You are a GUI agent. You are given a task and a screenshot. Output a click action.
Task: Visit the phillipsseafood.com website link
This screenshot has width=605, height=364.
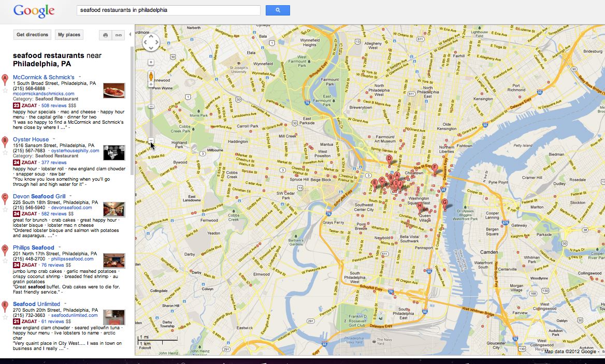(73, 259)
